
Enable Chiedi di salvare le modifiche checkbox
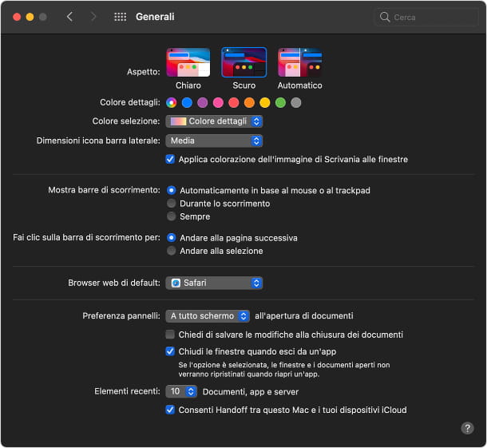click(x=170, y=335)
